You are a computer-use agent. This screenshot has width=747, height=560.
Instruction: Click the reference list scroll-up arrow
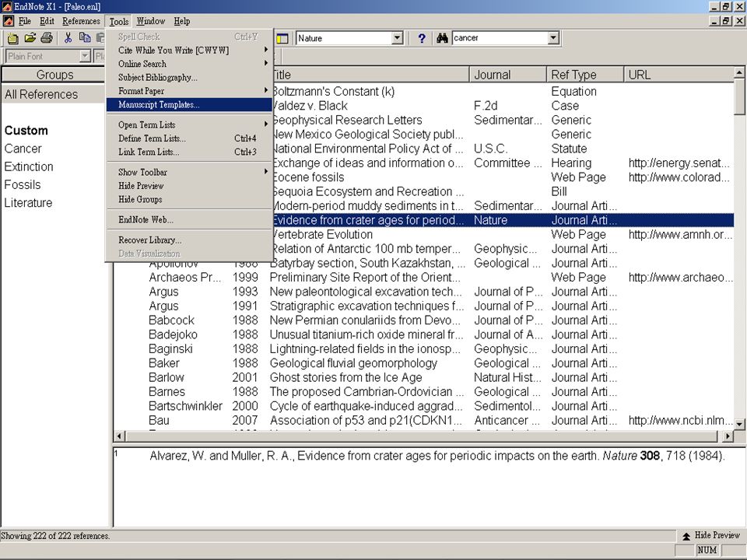[739, 72]
